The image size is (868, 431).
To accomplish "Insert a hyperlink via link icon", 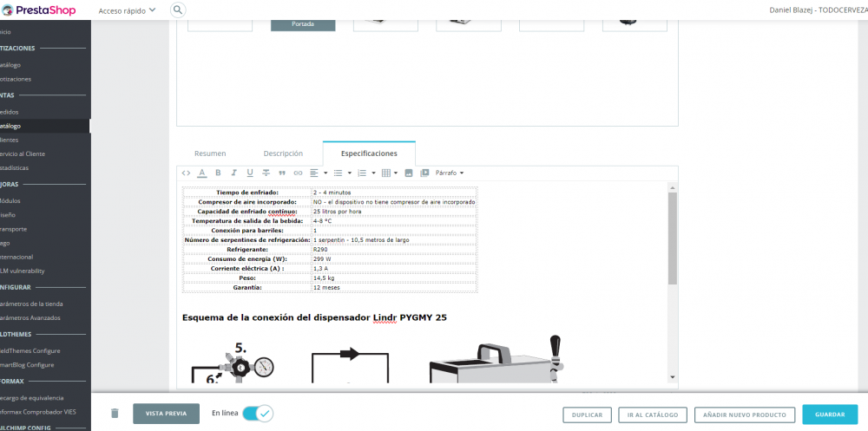I will (x=298, y=173).
